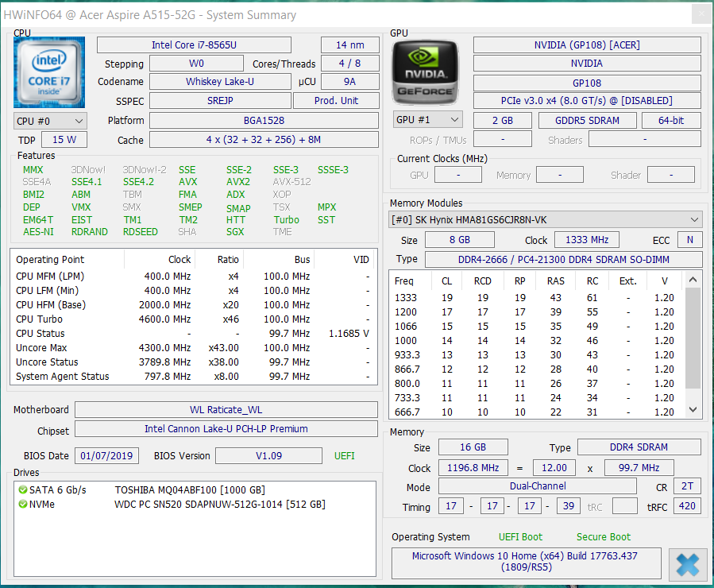The height and width of the screenshot is (588, 714).
Task: Click the ECC N value
Action: point(690,240)
